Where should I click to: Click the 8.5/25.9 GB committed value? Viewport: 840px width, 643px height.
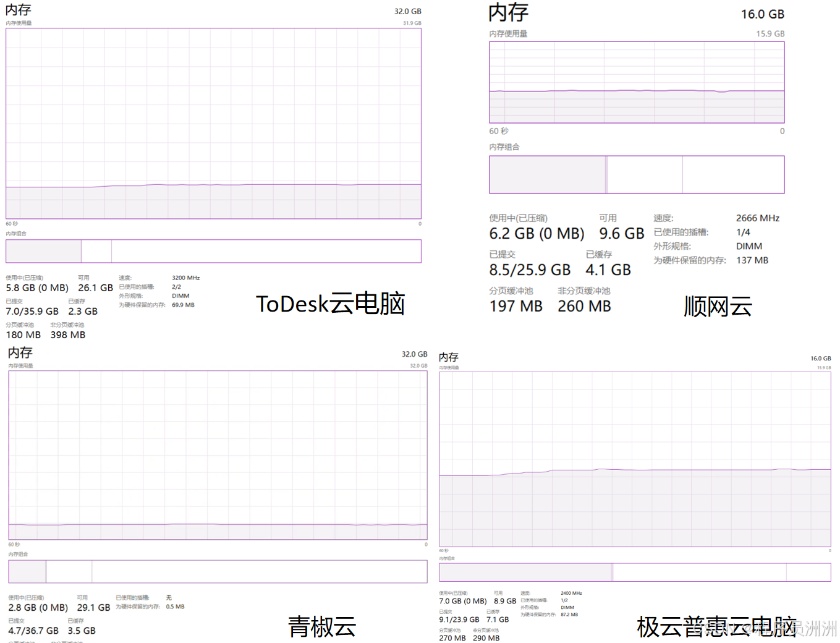coord(530,270)
